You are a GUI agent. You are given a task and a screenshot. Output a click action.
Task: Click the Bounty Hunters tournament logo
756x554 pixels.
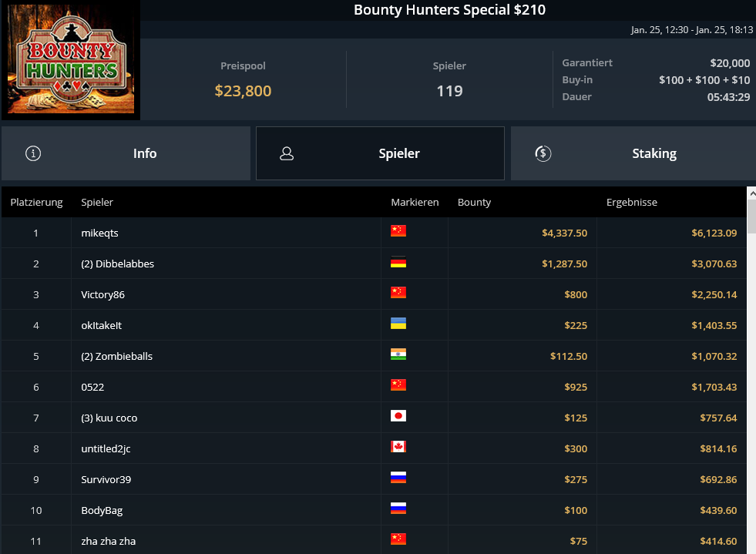coord(70,61)
